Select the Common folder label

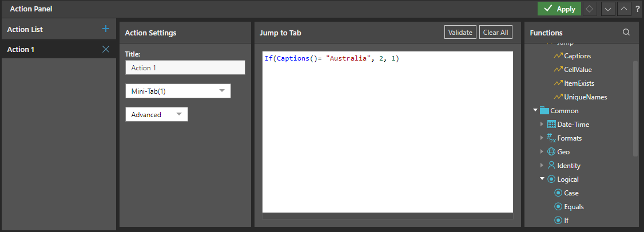point(565,110)
